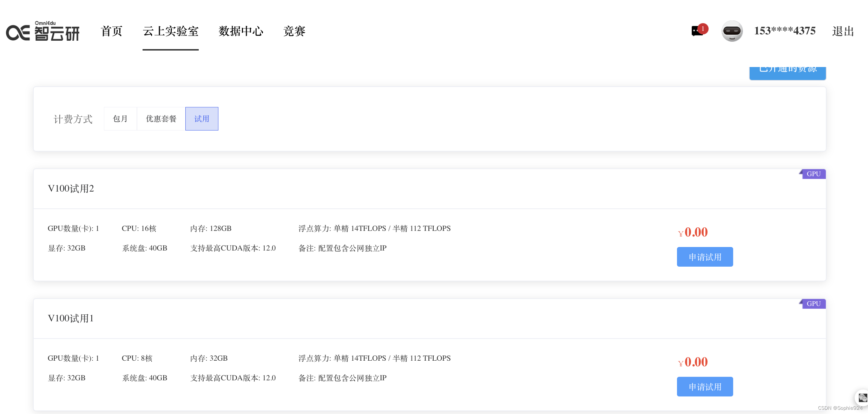Image resolution: width=868 pixels, height=414 pixels.
Task: Click the robot user avatar
Action: point(732,31)
